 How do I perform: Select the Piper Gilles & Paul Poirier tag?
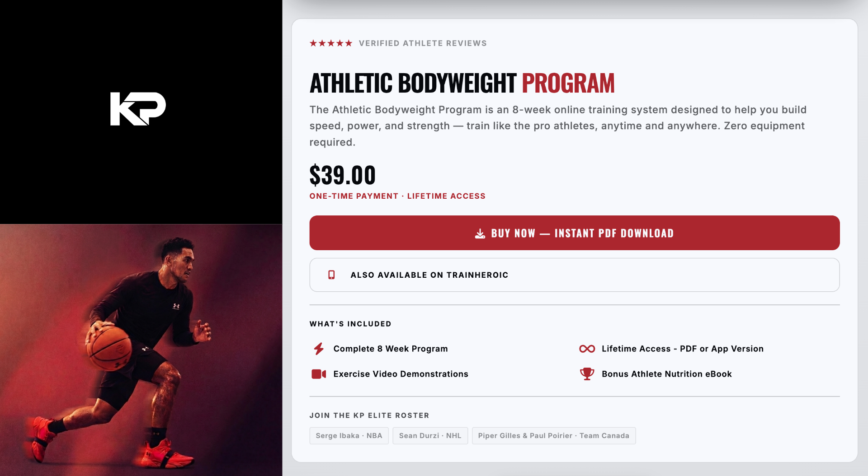pos(553,436)
